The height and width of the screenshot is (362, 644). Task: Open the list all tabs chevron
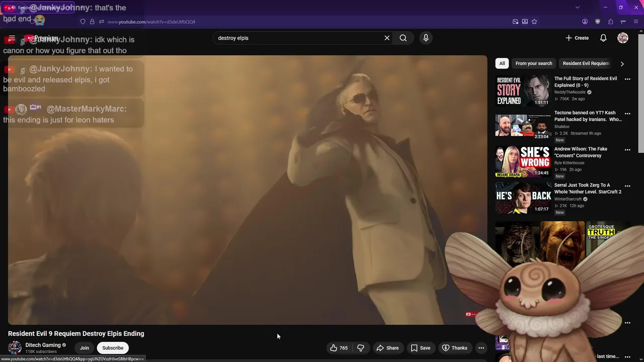[x=578, y=8]
